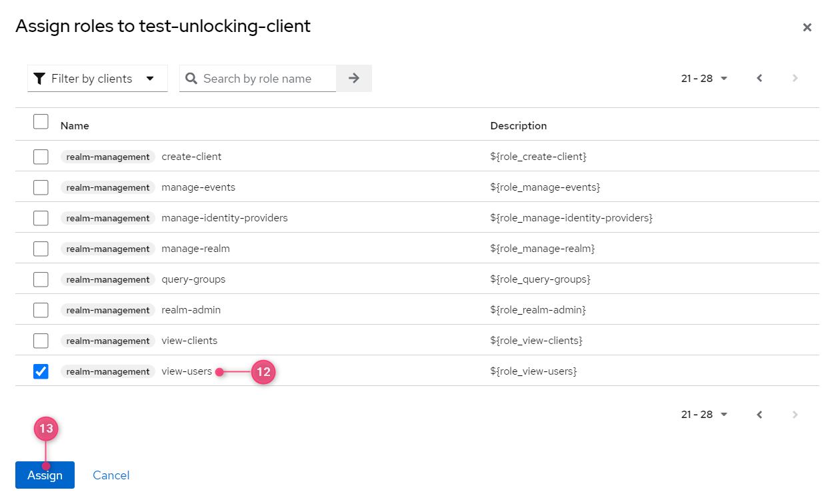This screenshot has width=834, height=504.
Task: Check the manage-identity-providers role checkbox
Action: [41, 218]
